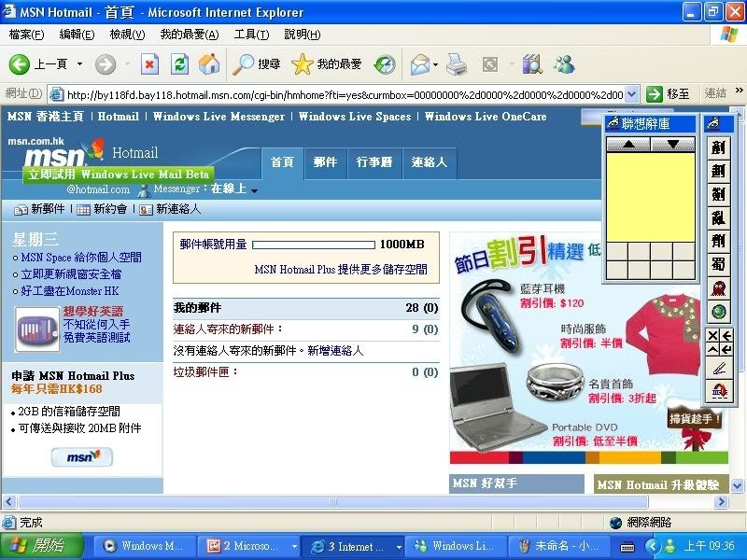This screenshot has width=747, height=560.
Task: Print the page with the printer icon
Action: pyautogui.click(x=457, y=64)
